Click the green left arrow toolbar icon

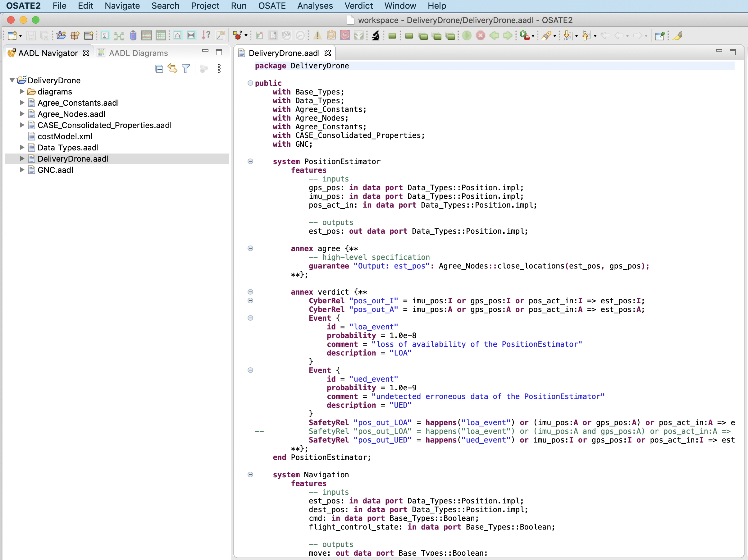pyautogui.click(x=494, y=35)
